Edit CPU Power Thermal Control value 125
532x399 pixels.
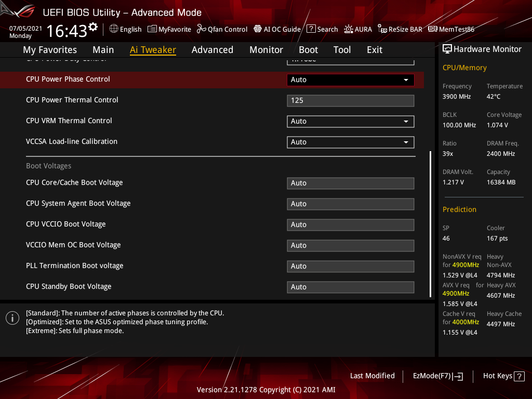coord(351,101)
